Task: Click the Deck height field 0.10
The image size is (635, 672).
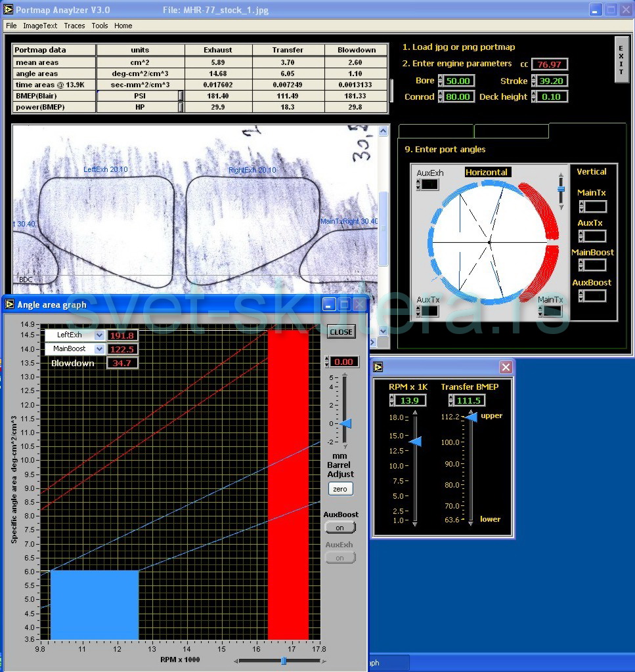Action: tap(552, 97)
